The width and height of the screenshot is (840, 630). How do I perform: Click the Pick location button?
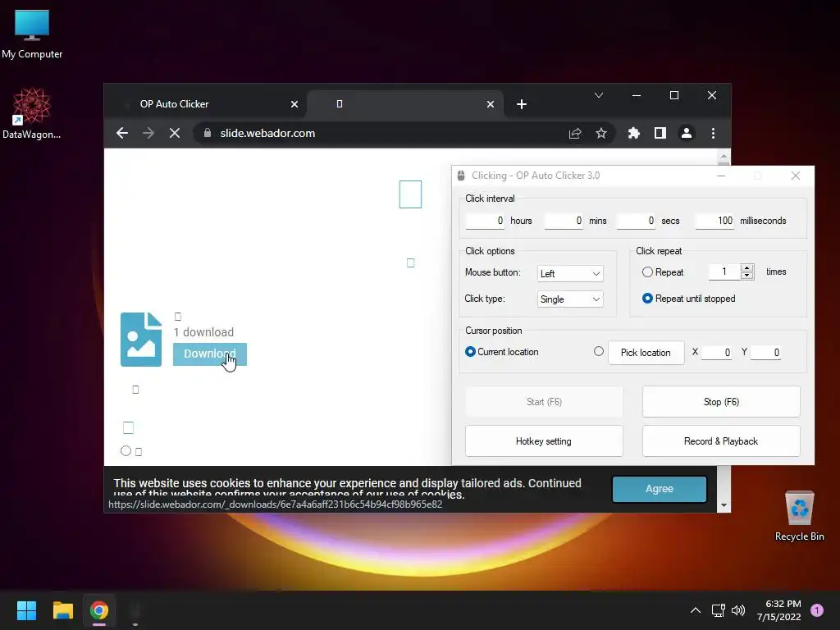[x=646, y=353]
